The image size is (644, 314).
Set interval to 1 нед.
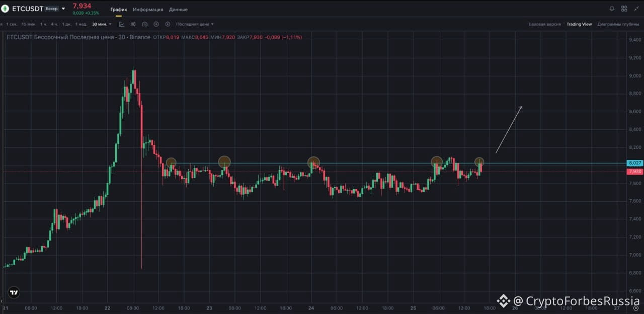pos(81,24)
